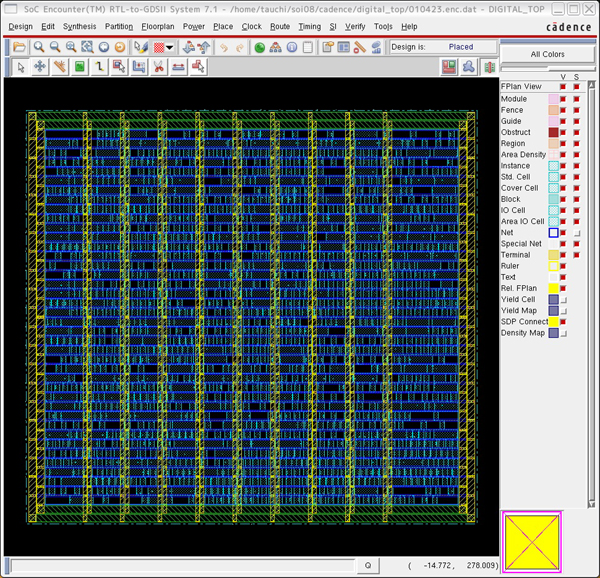Viewport: 600px width, 578px height.
Task: Click the All Colors button
Action: [x=547, y=54]
